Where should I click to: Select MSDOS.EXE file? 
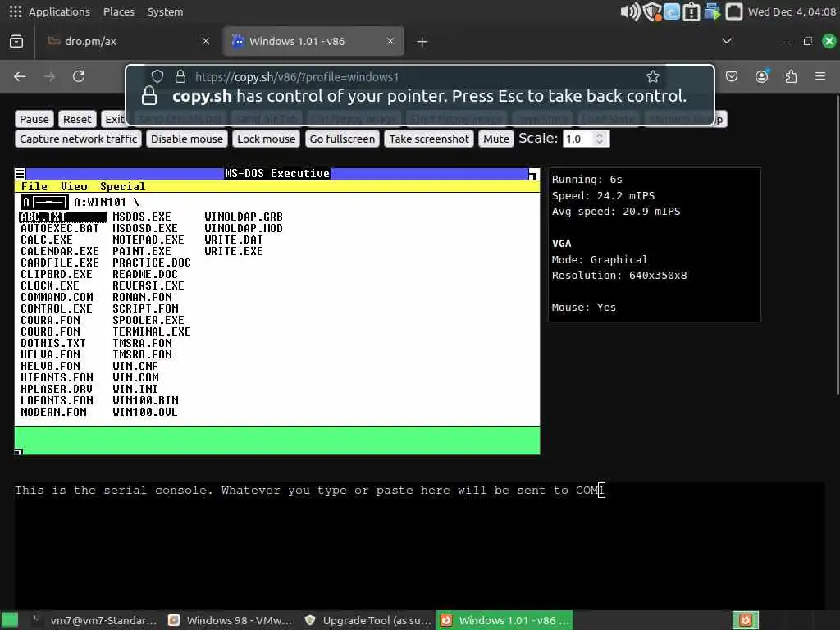(x=142, y=217)
